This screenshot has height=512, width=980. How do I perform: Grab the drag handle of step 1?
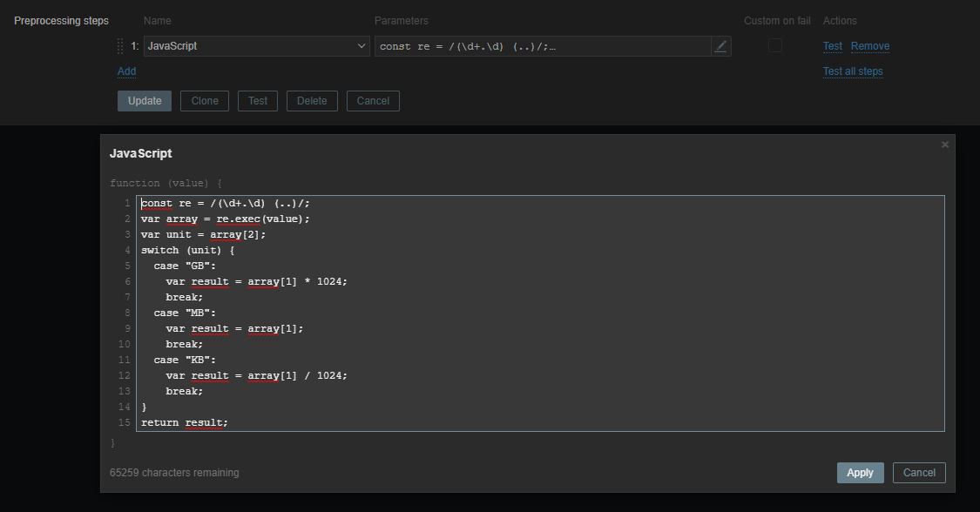point(120,46)
